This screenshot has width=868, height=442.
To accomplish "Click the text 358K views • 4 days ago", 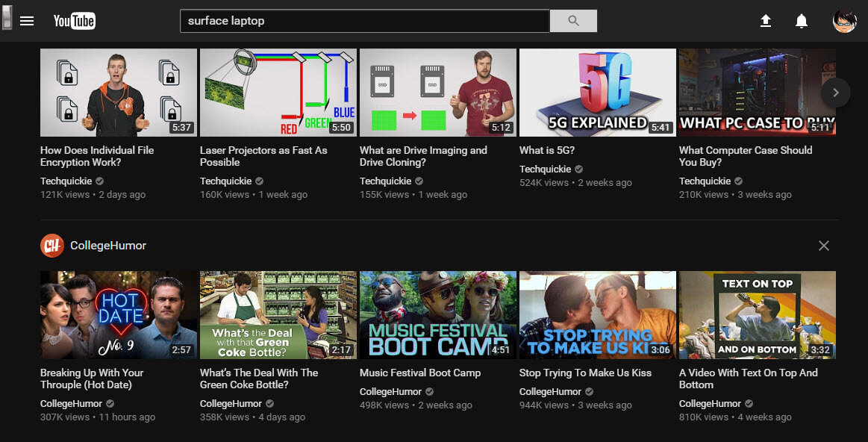I will click(x=252, y=417).
